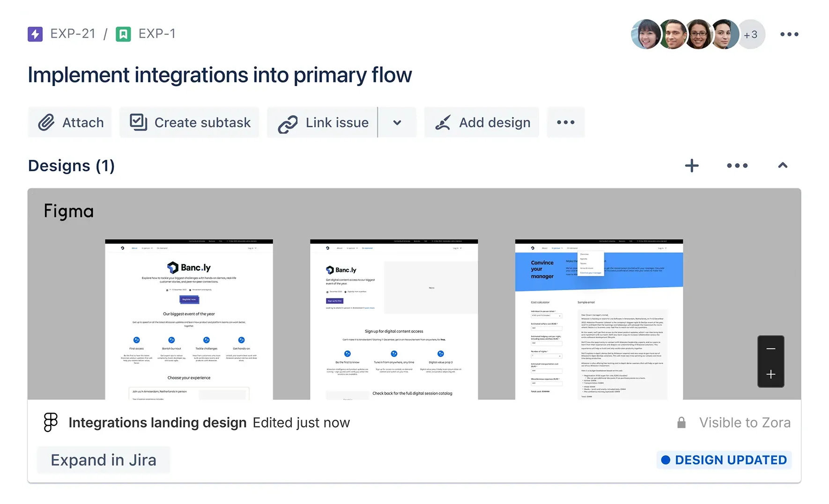Zoom in the design preview with the plus button

770,374
